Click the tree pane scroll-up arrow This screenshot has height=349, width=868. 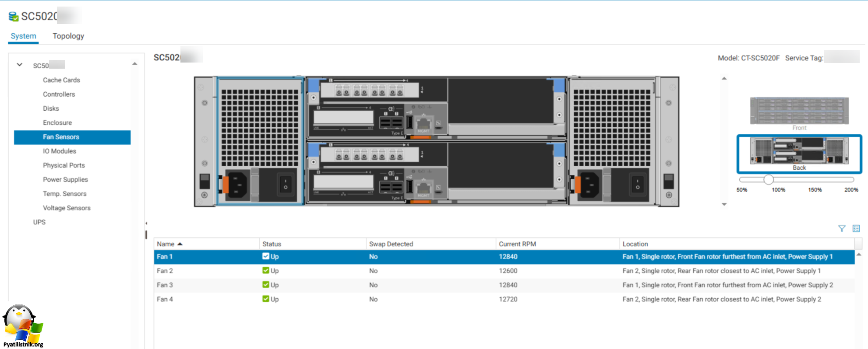coord(135,64)
